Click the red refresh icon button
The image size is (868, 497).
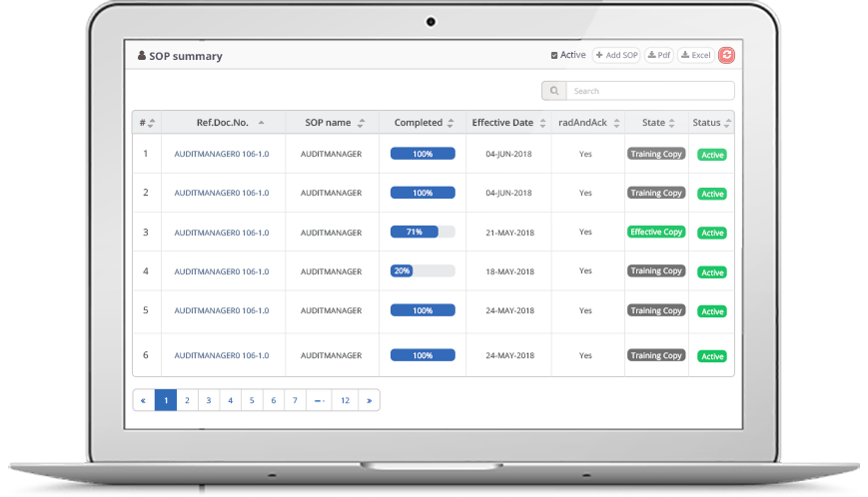(x=726, y=56)
